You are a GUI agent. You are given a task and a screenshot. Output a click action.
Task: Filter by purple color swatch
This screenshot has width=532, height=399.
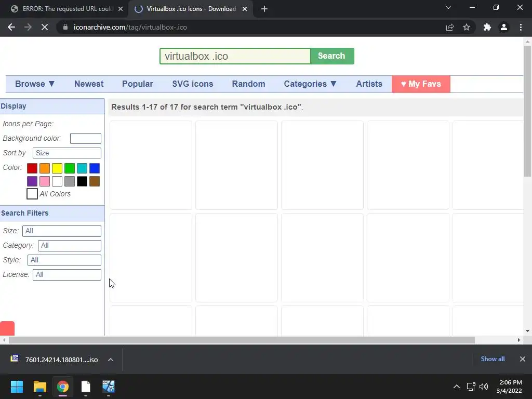point(32,181)
